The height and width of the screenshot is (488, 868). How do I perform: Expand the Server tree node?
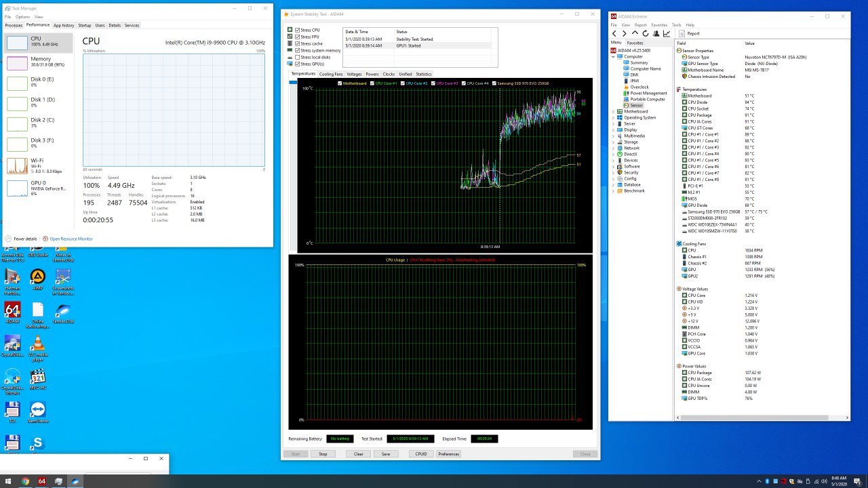[613, 123]
